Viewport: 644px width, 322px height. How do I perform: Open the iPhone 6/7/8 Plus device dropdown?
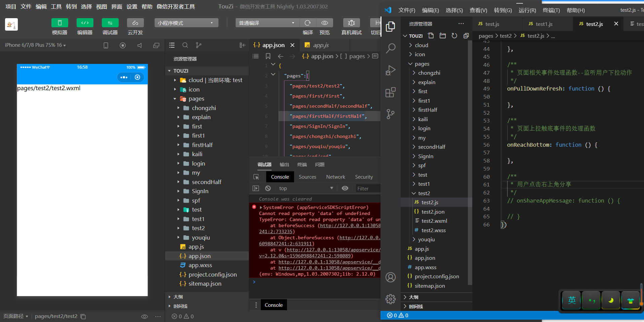point(35,45)
